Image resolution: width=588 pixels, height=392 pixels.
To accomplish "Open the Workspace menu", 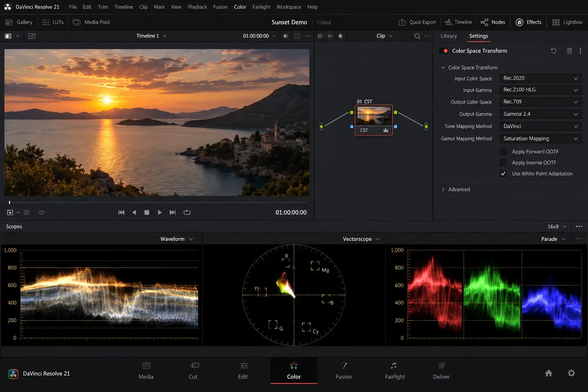I will click(x=289, y=7).
